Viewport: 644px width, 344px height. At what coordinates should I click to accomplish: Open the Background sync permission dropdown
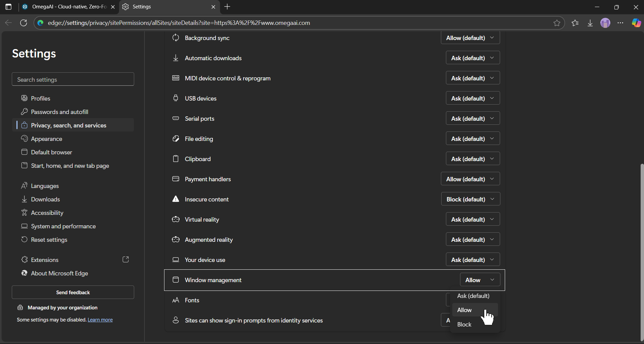click(x=470, y=38)
